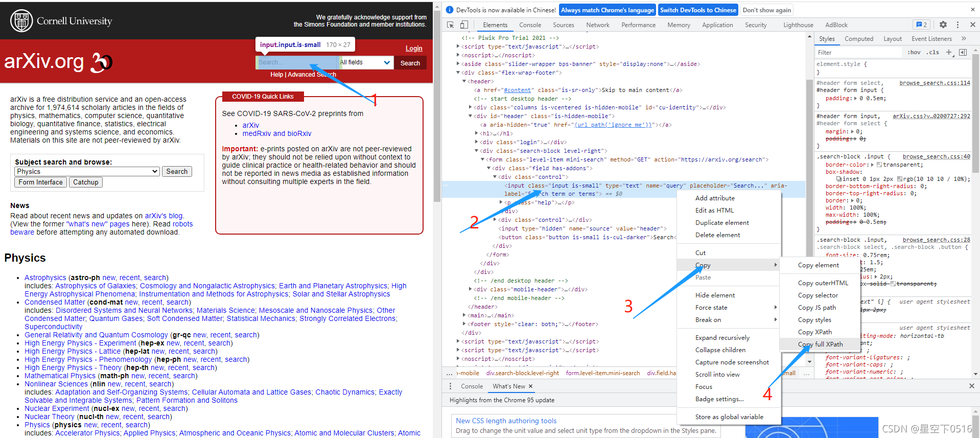Expand the padding shorthand triangle

[856, 98]
